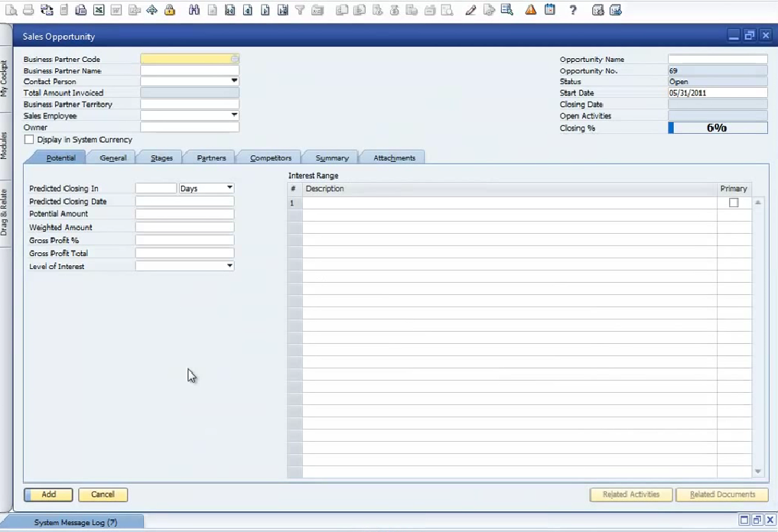Click the Lock Screen padlock icon
Image resolution: width=778 pixels, height=532 pixels.
pos(170,10)
